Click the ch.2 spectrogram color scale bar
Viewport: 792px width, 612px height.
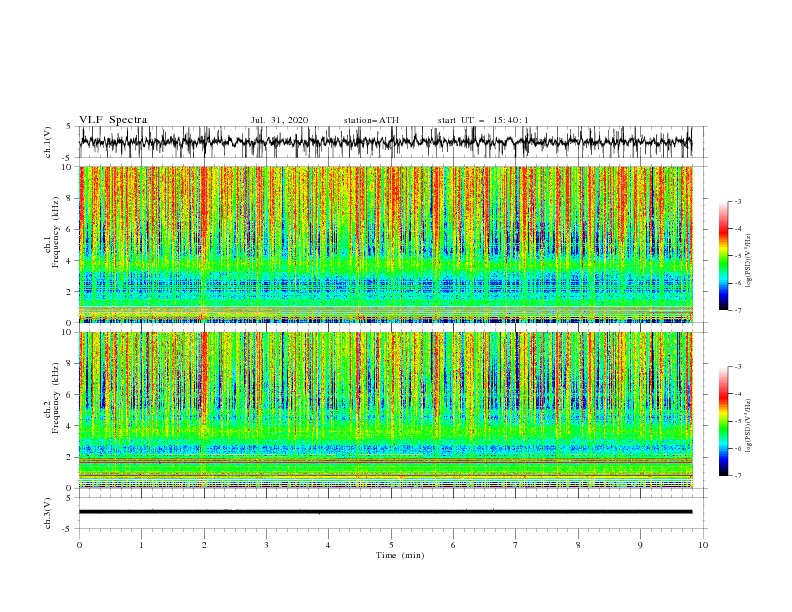[x=723, y=421]
